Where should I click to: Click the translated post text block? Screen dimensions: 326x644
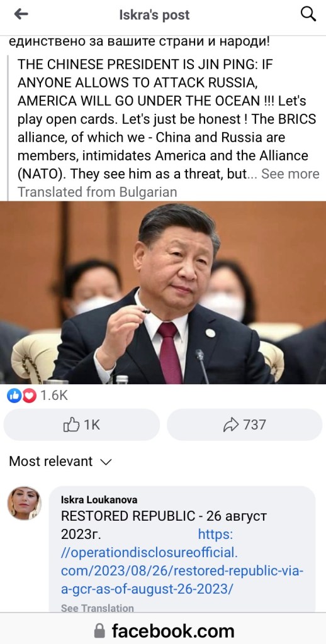168,119
